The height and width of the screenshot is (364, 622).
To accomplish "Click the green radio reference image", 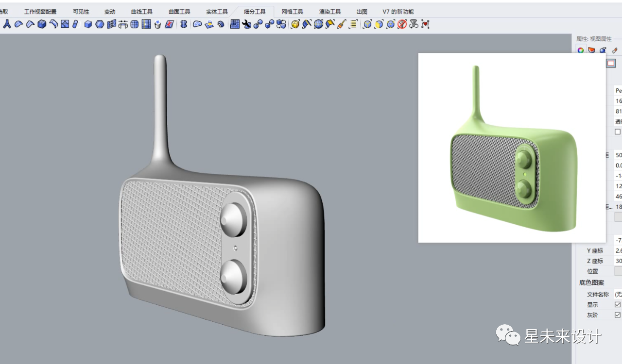I will 512,148.
